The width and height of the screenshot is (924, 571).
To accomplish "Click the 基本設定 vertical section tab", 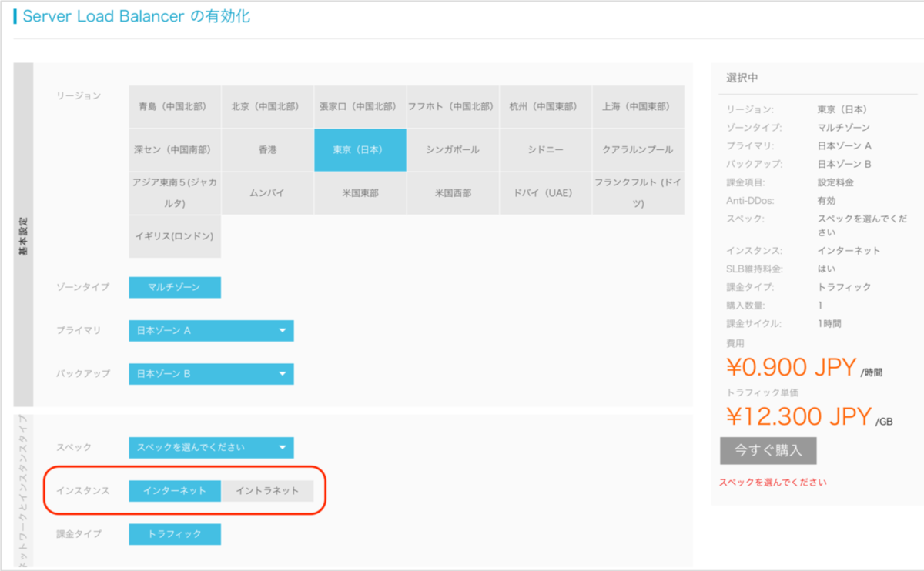I will coord(23,235).
